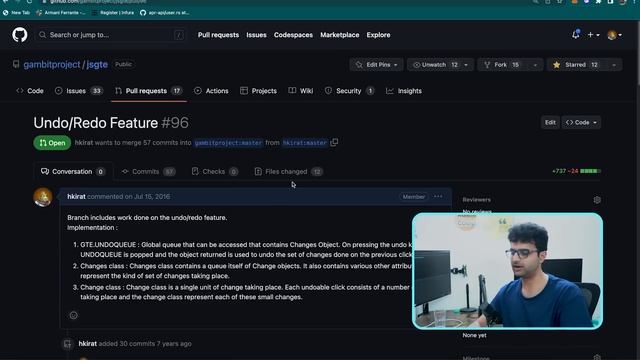Open the Code dropdown on the pull request

pos(581,122)
